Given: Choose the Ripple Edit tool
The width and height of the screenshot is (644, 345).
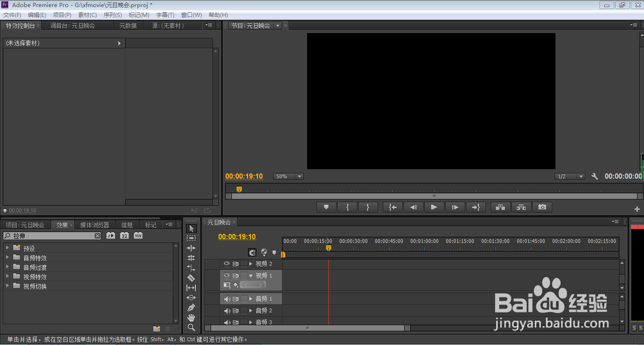Looking at the screenshot, I should (x=191, y=248).
